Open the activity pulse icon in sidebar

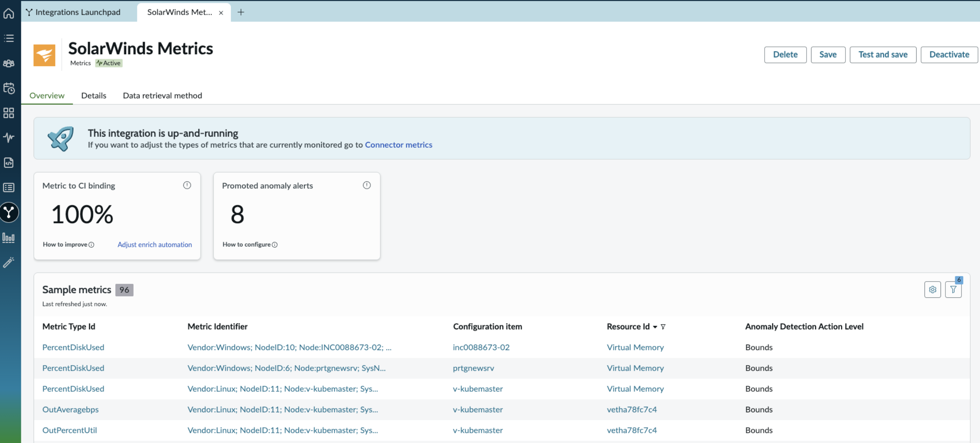pos(9,138)
